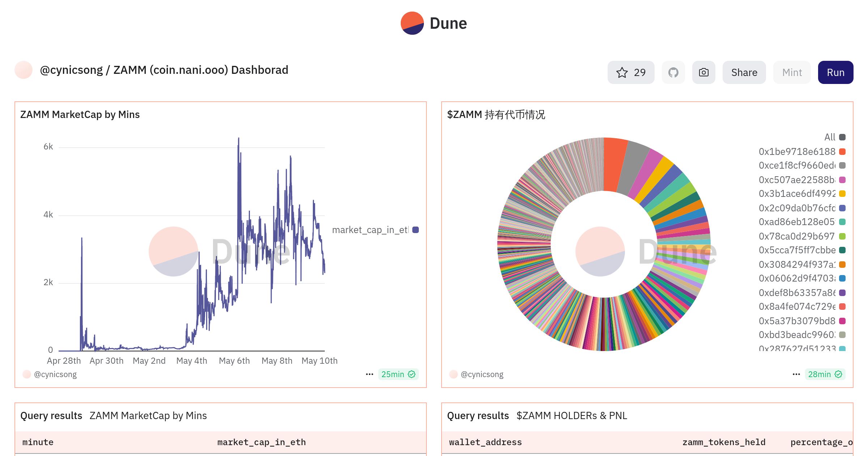Toggle legend entry 0x5cca7f5ff7cbbe
The height and width of the screenshot is (456, 868).
pos(802,250)
